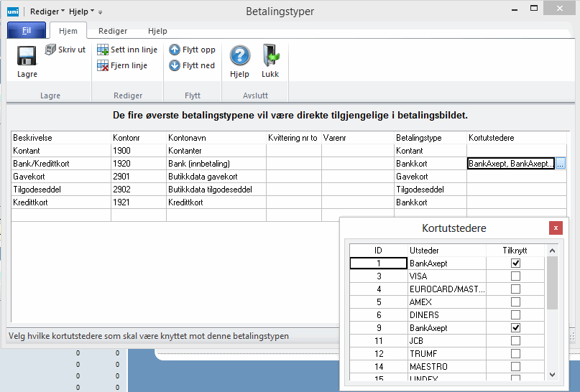Click the ellipsis button in Kortutstedere cell
This screenshot has width=580, height=392.
[x=561, y=164]
